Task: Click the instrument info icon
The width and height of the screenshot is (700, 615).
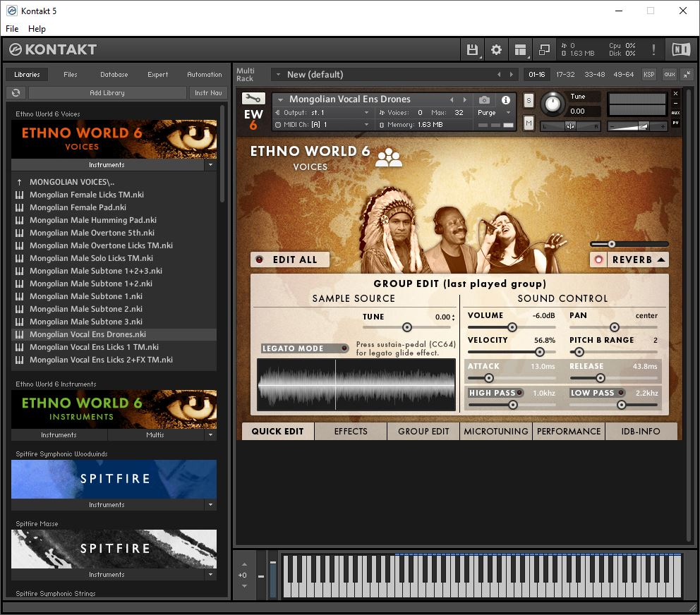Action: coord(505,100)
